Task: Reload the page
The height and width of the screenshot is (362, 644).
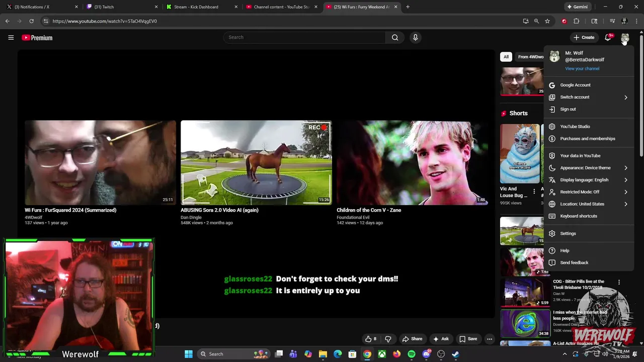Action: [x=31, y=21]
